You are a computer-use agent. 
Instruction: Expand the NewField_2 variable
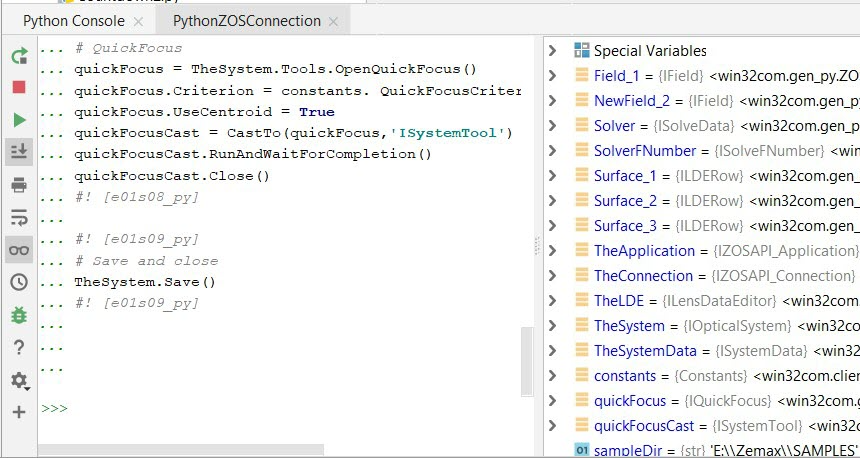pos(552,100)
